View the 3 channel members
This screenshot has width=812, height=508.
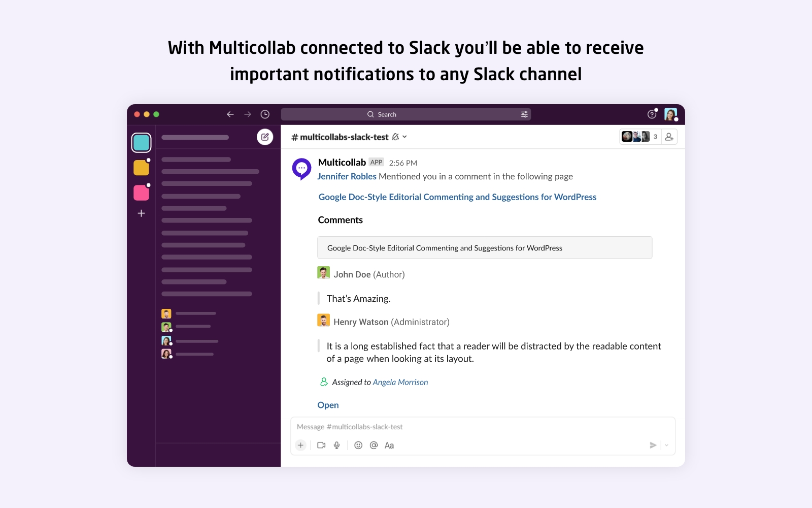(640, 137)
